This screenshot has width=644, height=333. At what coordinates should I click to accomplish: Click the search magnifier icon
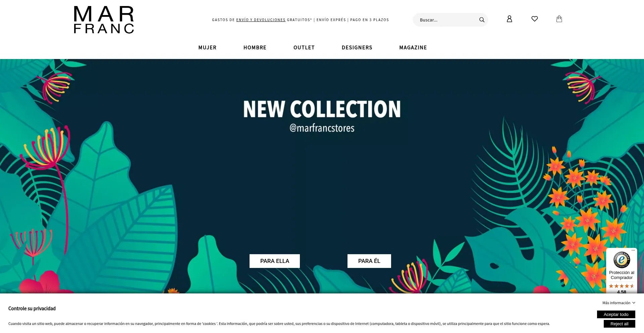[482, 20]
